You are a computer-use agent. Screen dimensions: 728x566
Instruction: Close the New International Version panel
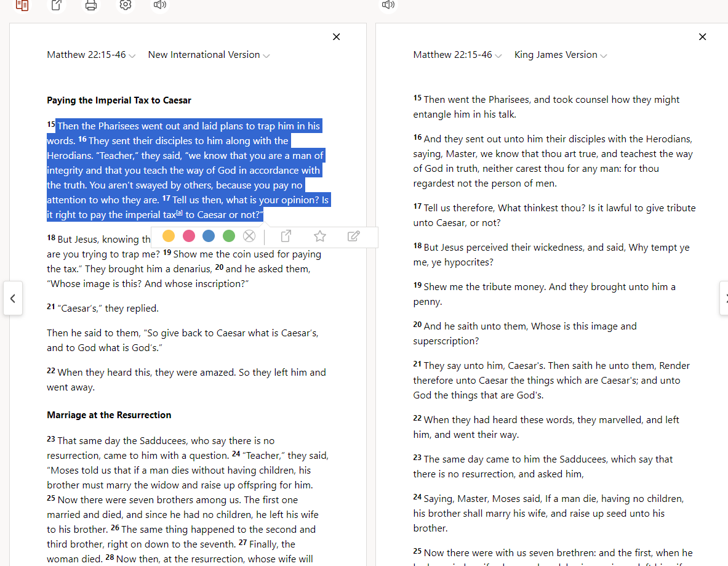pyautogui.click(x=336, y=37)
